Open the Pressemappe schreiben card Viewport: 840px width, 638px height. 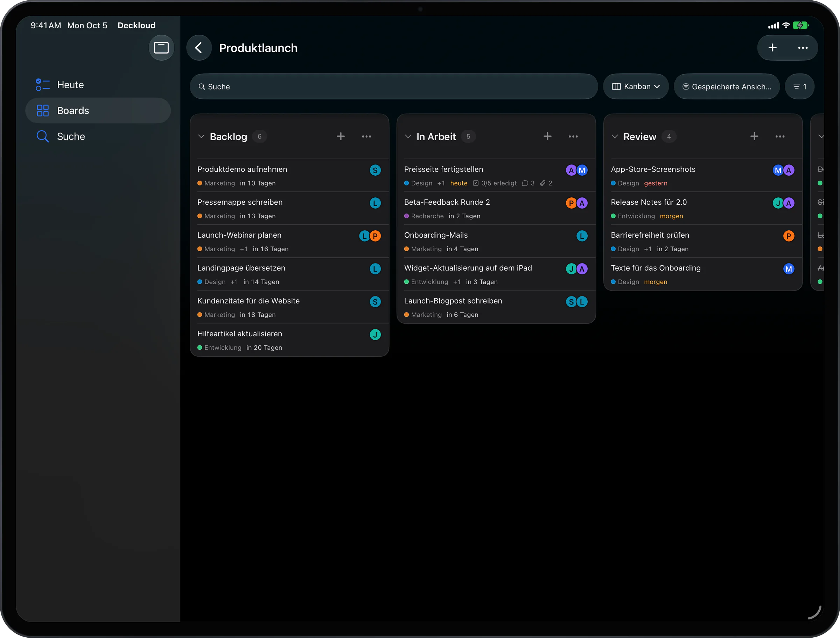289,209
